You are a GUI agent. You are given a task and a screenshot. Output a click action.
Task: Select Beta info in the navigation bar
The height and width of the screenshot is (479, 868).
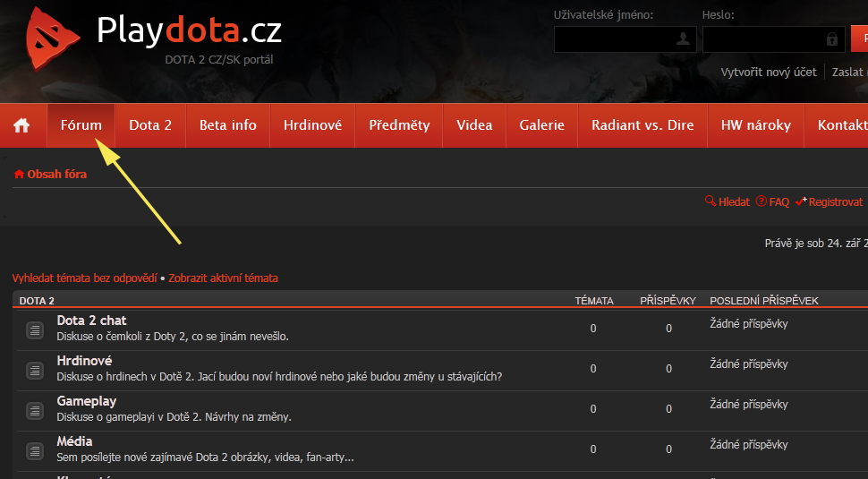(x=228, y=125)
